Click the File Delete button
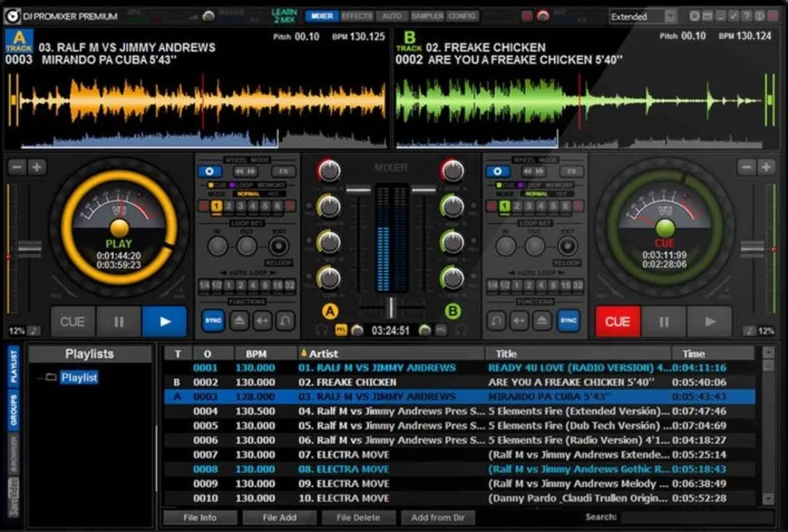Viewport: 788px width, 532px height. 359,518
